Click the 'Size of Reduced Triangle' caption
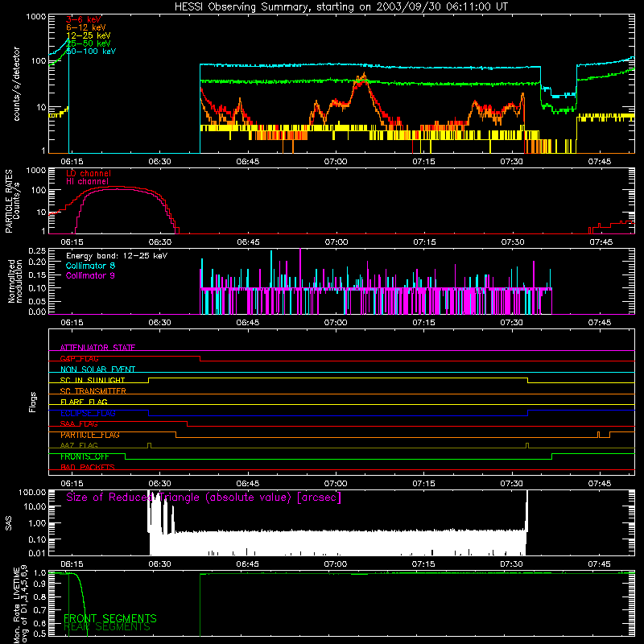The height and width of the screenshot is (644, 644). tap(204, 497)
